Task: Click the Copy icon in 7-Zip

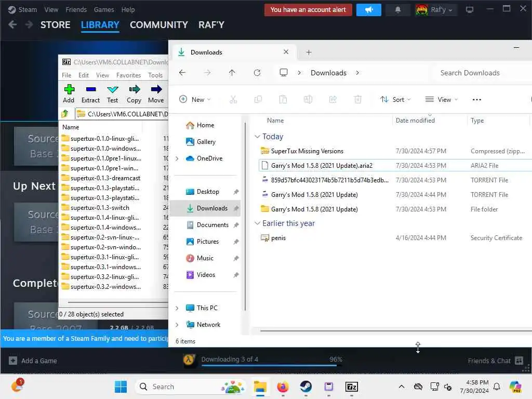Action: coord(134,94)
